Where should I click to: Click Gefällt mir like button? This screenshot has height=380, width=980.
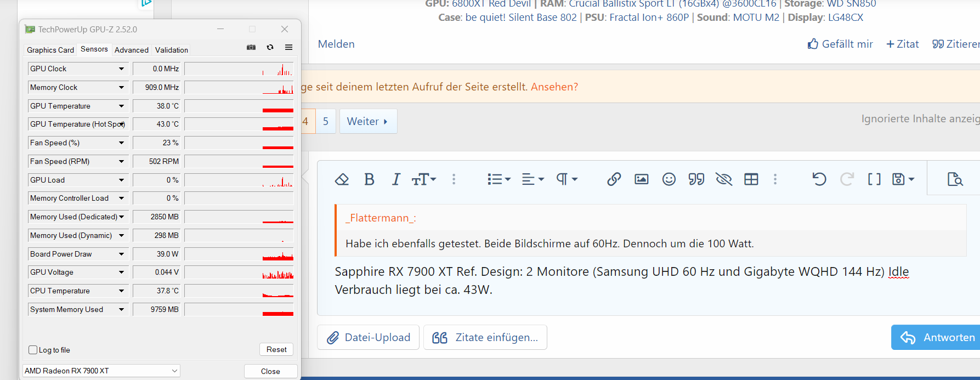840,44
